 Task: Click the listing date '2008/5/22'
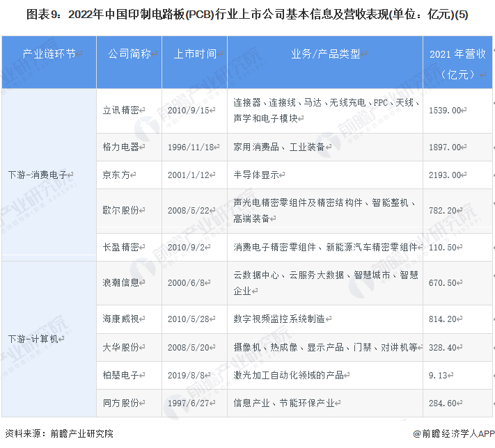(x=189, y=210)
